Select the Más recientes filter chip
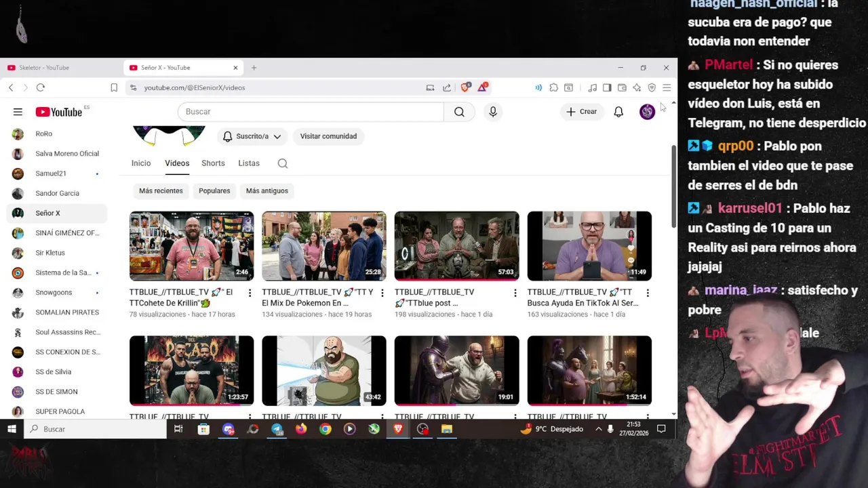The height and width of the screenshot is (488, 868). [161, 191]
